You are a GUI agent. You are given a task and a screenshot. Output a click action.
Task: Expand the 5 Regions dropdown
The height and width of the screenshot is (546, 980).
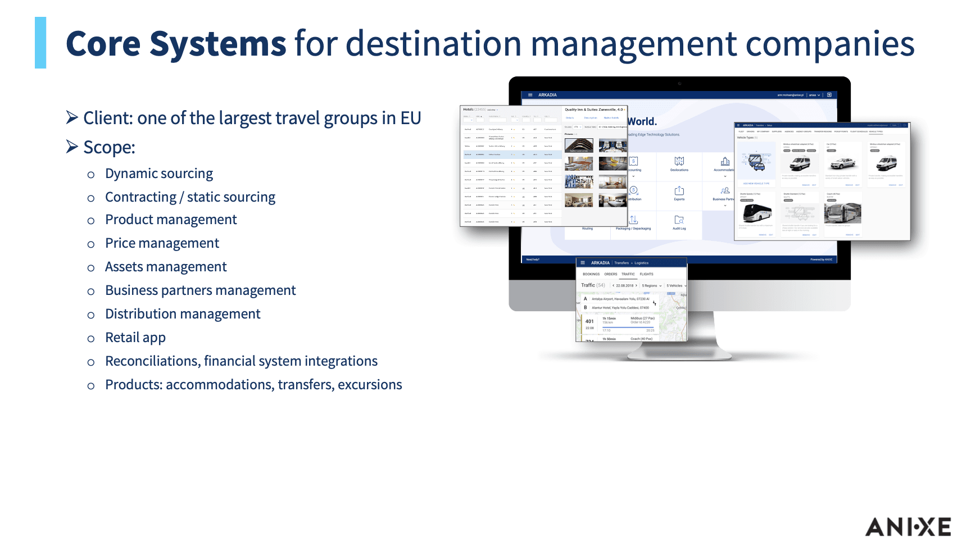coord(652,285)
